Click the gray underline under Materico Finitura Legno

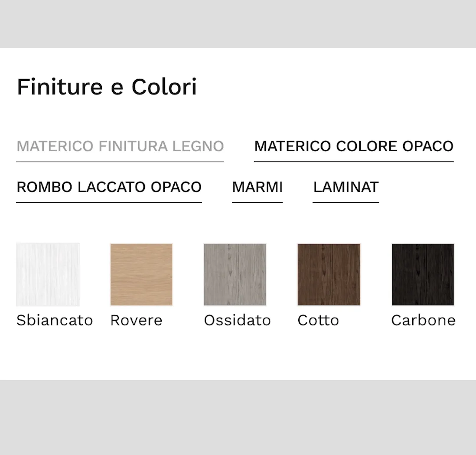coord(120,162)
